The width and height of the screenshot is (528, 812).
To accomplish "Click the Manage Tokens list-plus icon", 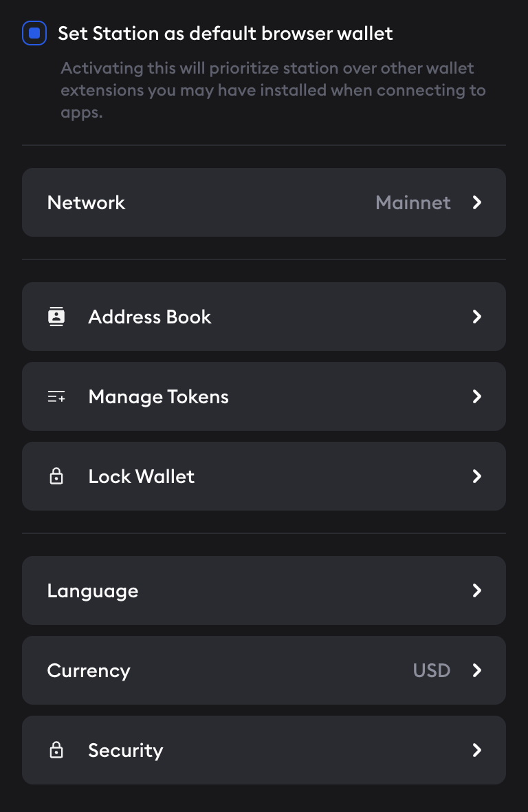I will (x=56, y=396).
